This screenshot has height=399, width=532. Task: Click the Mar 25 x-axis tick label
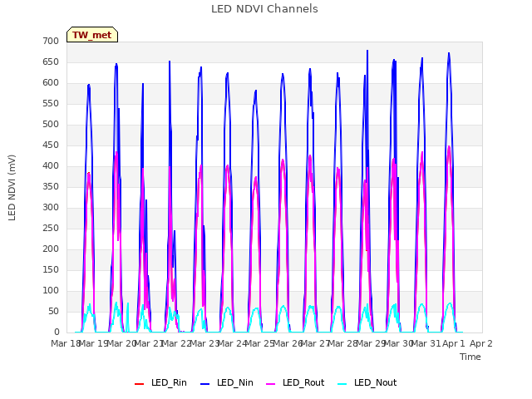tap(259, 343)
